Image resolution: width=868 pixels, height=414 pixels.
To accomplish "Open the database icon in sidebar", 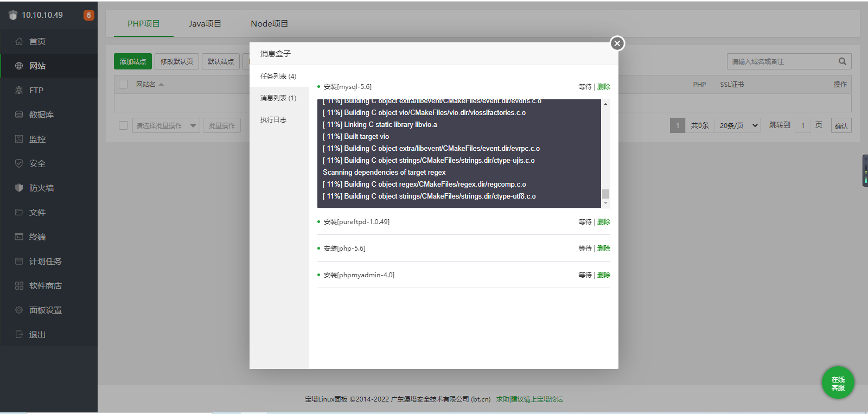I will (19, 115).
